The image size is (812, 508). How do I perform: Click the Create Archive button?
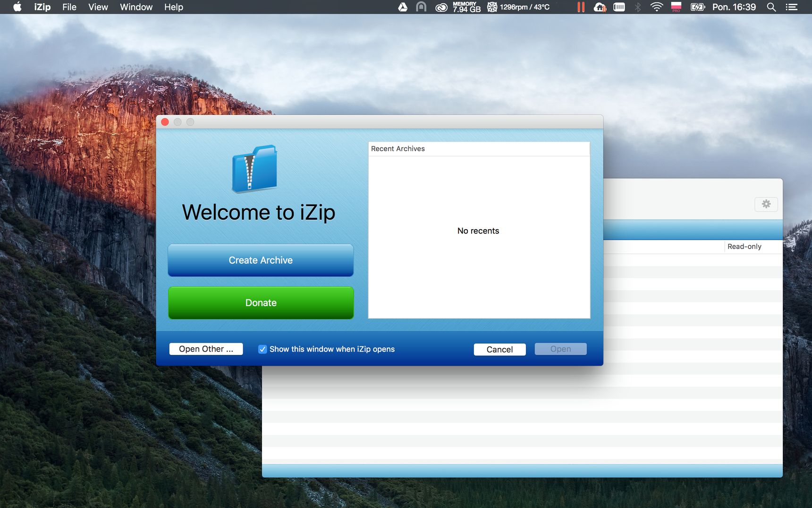261,260
